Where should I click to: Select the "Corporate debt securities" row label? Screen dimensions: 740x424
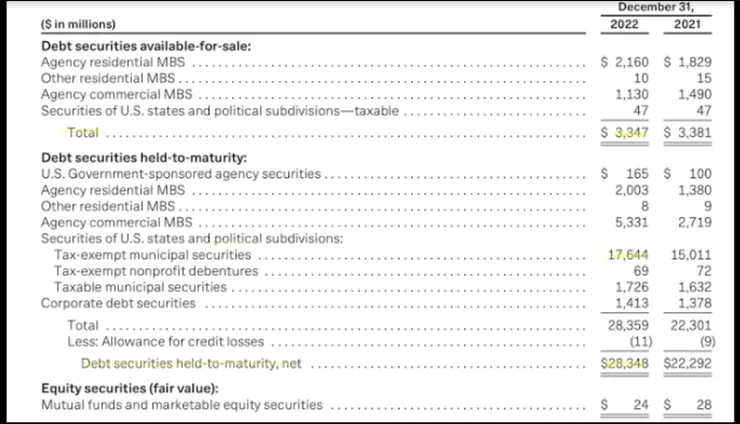pyautogui.click(x=118, y=303)
